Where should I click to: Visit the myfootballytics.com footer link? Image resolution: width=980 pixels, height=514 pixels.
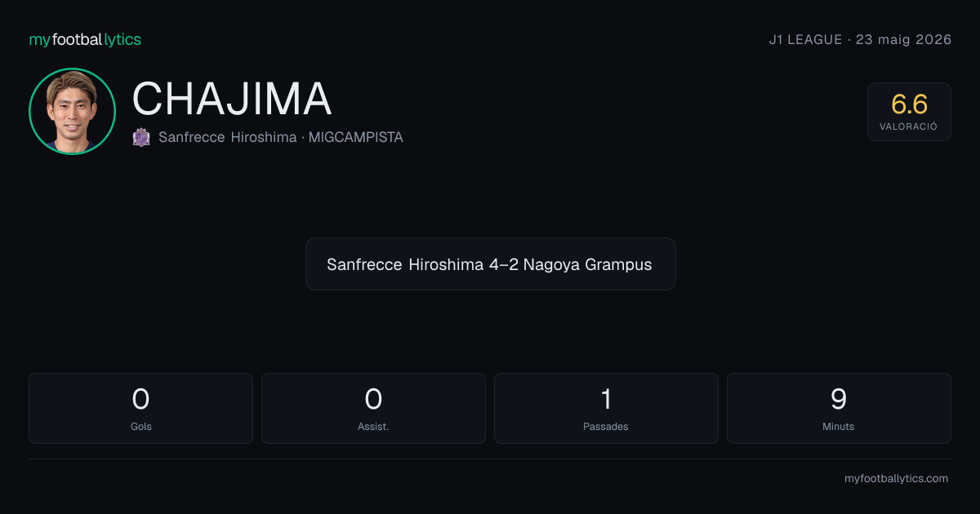pos(896,479)
